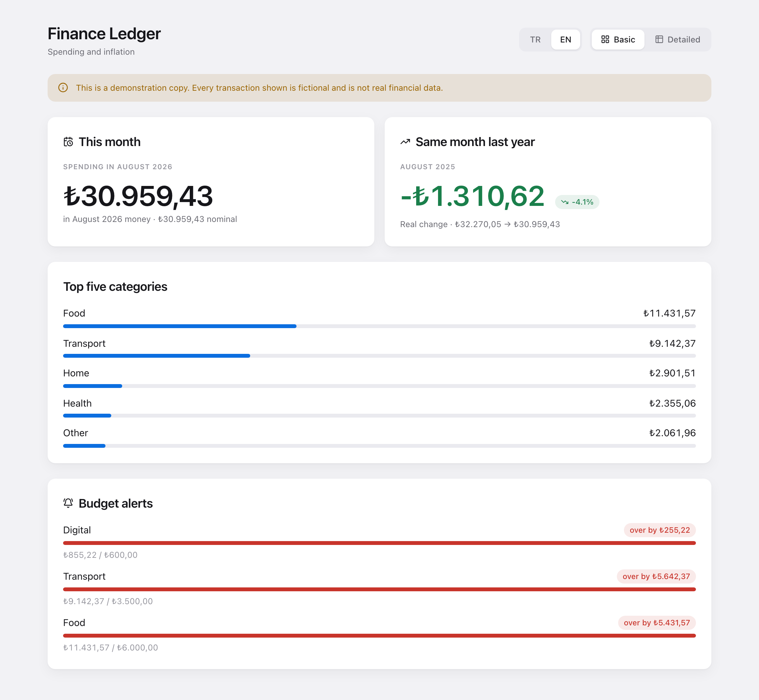Click the trend arrow icon beside Same month last year
Viewport: 759px width, 700px height.
pos(405,142)
